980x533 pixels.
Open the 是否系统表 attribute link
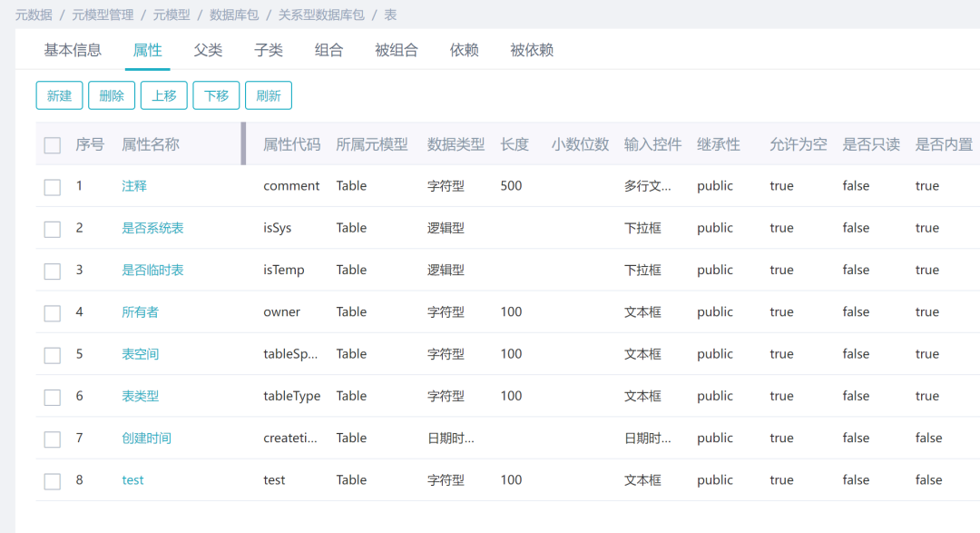pos(152,228)
